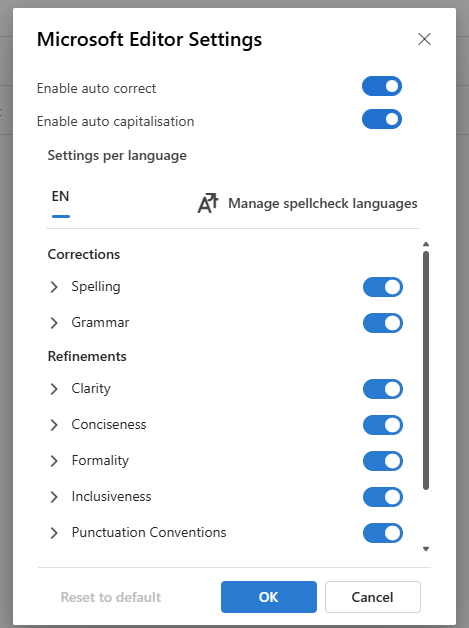Disable the Inclusiveness toggle
This screenshot has width=469, height=628.
click(382, 497)
